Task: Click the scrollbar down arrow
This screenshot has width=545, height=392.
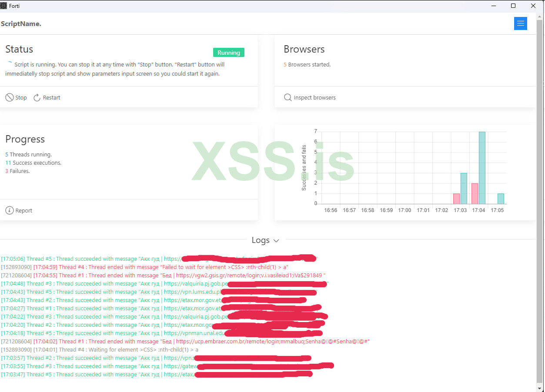Action: [x=539, y=388]
